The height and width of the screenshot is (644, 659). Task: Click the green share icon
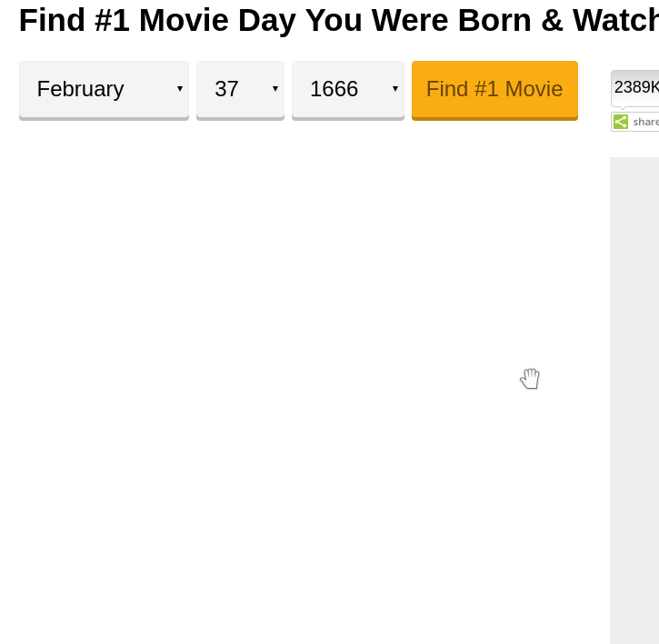(620, 122)
